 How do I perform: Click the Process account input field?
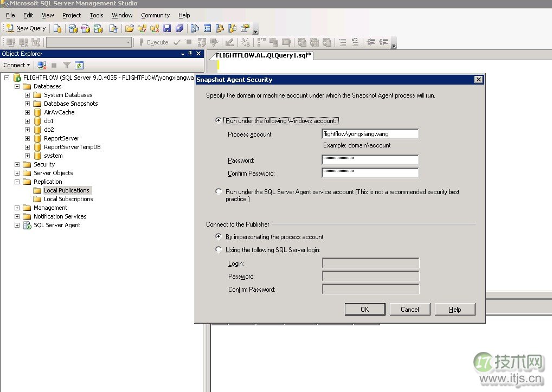point(370,134)
